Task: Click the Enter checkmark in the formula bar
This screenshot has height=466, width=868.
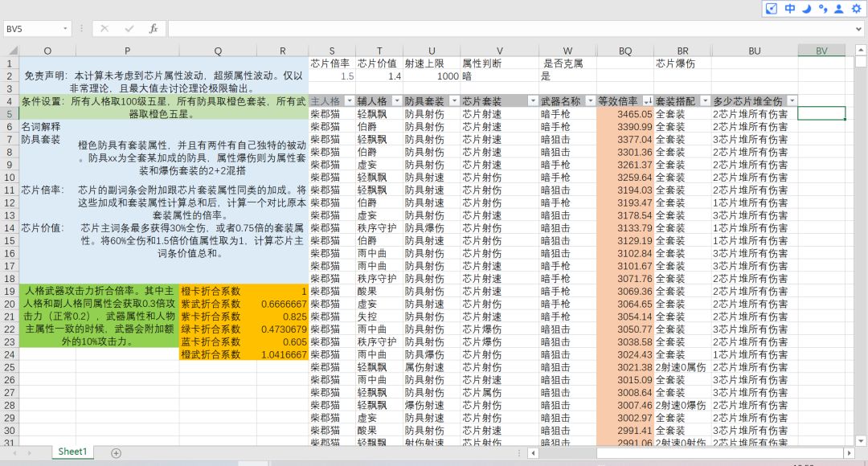Action: (129, 28)
